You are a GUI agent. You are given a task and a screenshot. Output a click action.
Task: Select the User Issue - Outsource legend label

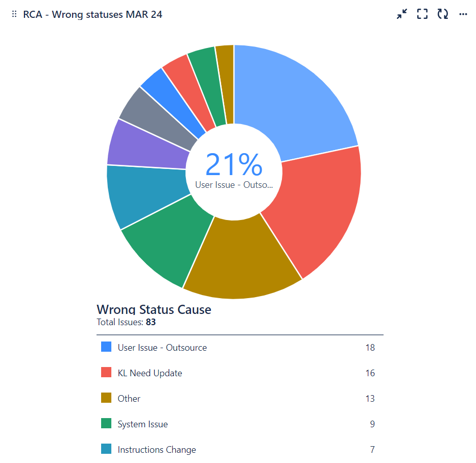pyautogui.click(x=162, y=347)
